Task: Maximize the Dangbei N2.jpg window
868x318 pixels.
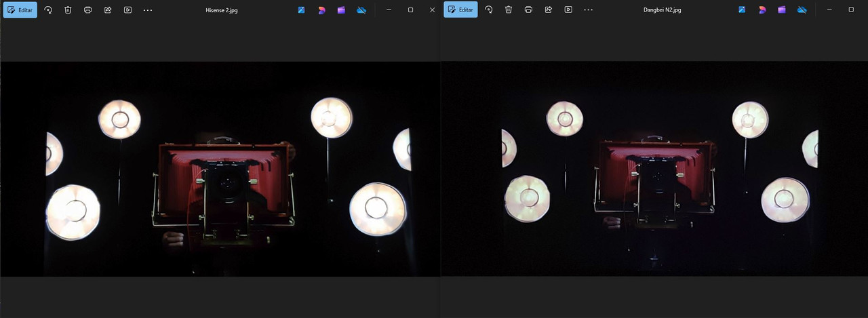Action: point(852,10)
